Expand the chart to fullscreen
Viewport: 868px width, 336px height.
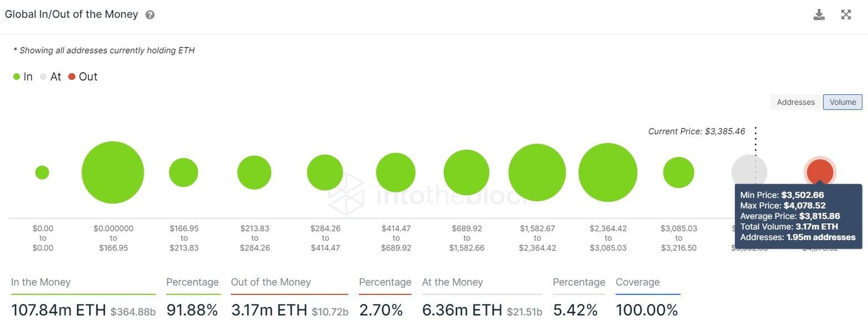click(845, 14)
